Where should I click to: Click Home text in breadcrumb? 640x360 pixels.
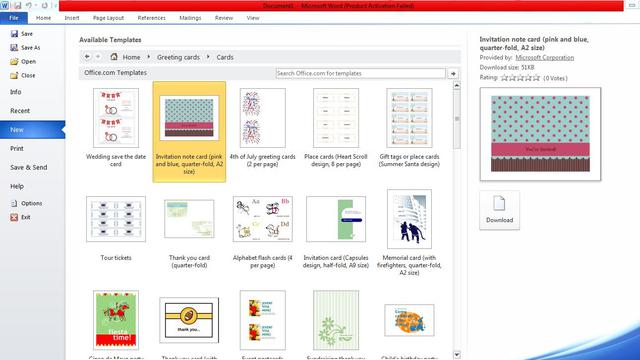click(x=131, y=57)
